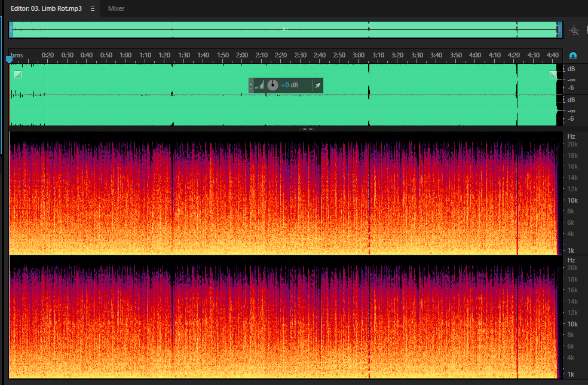This screenshot has height=385, width=588.
Task: Click the top channel dB scale label
Action: pyautogui.click(x=571, y=69)
